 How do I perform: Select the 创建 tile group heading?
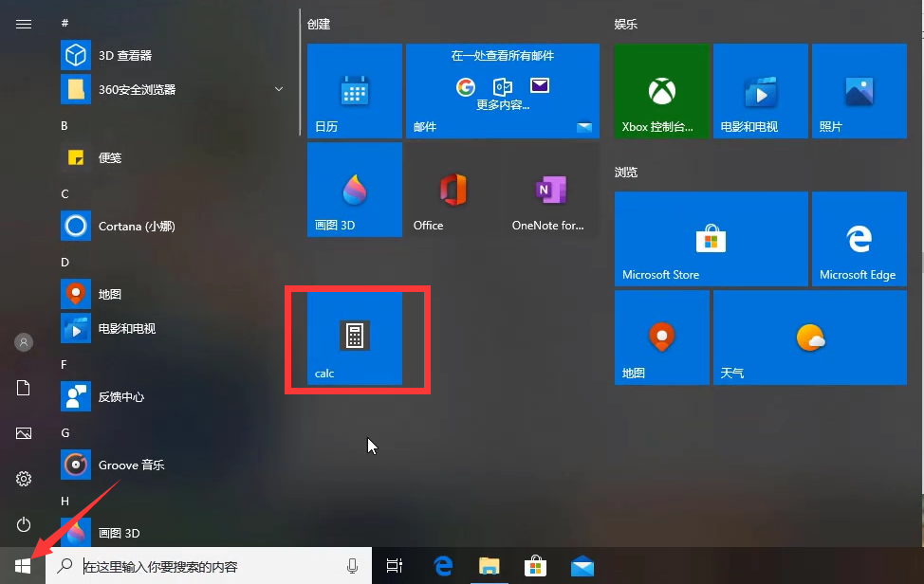pyautogui.click(x=319, y=24)
